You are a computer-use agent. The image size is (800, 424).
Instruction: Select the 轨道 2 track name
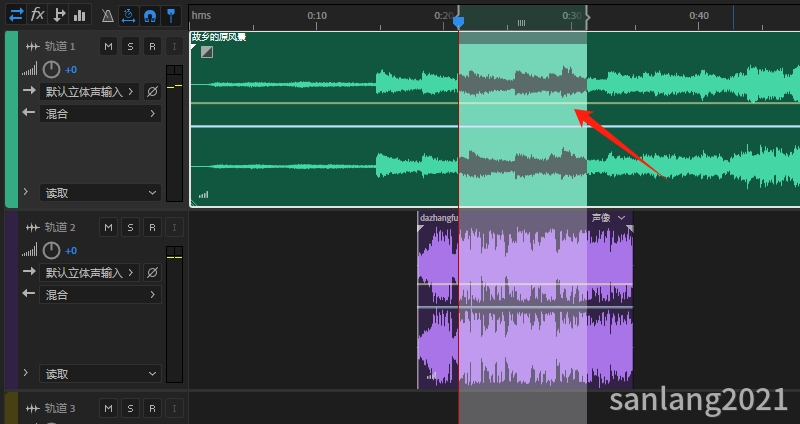click(60, 228)
